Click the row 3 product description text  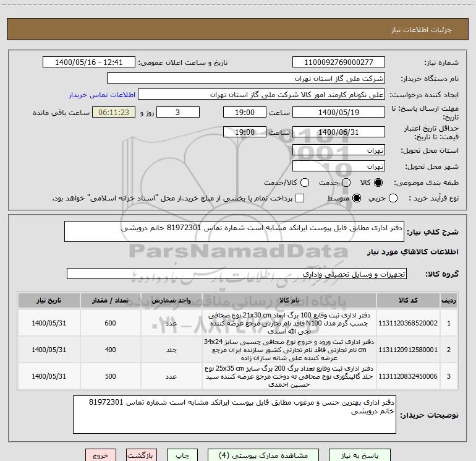289,376
